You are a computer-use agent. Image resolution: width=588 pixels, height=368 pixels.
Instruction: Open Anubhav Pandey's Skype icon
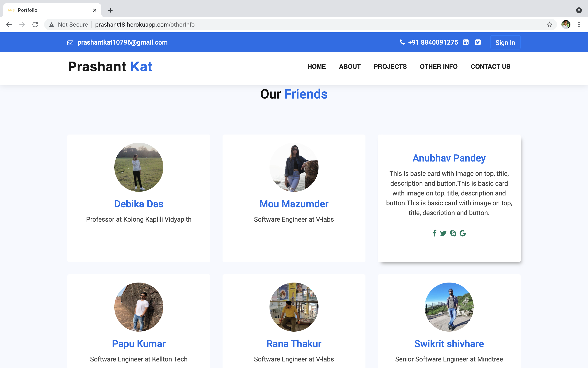453,233
